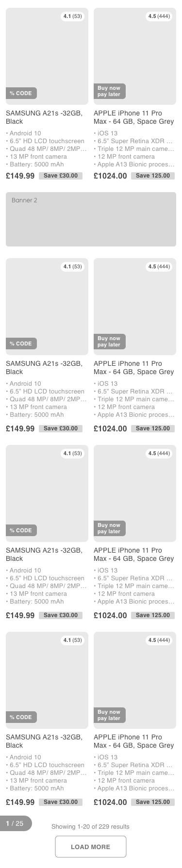Open iPhone product image directly below Banner 2
Screen dimensions: 182x868
click(x=135, y=307)
